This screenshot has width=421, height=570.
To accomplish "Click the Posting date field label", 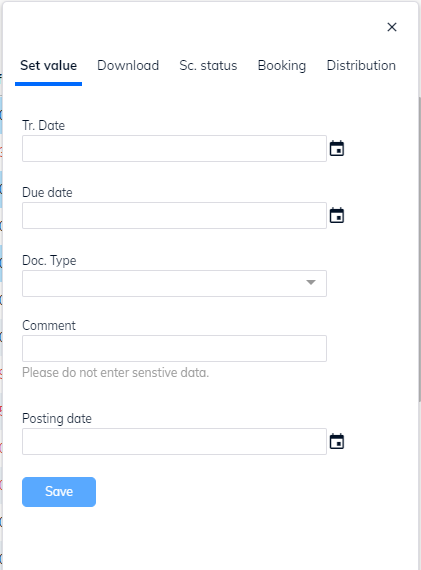I will coord(57,419).
